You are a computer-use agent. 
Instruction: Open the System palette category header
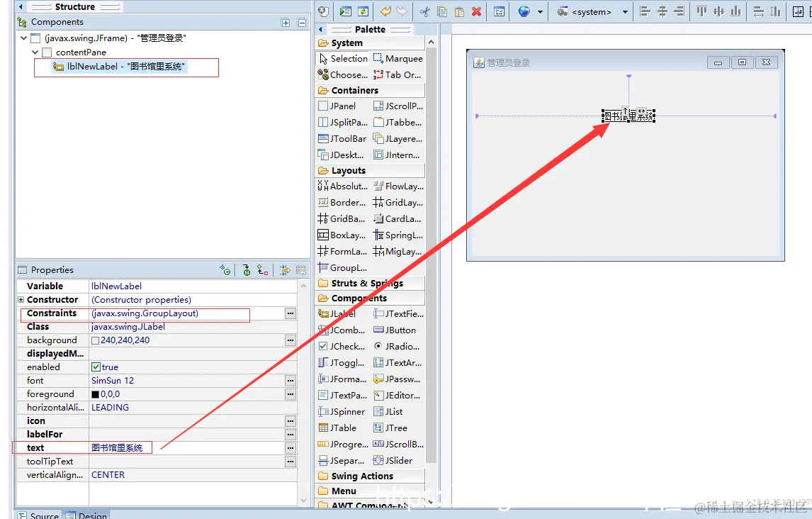click(370, 43)
